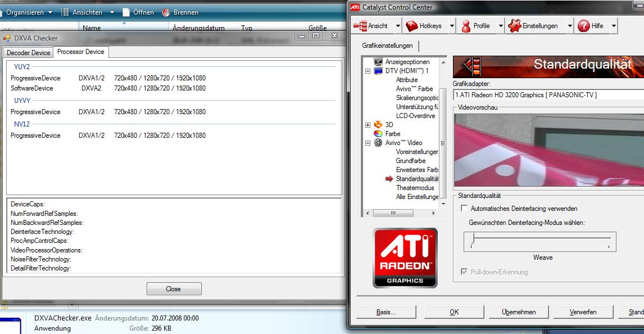This screenshot has width=644, height=334.
Task: Click the Einstellungen settings icon
Action: [514, 26]
